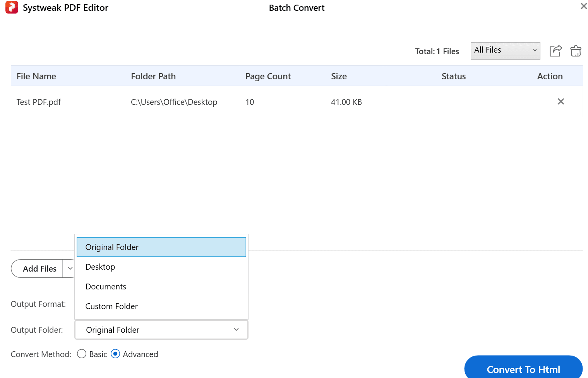
Task: Click the trash icon to clear files
Action: coord(576,51)
